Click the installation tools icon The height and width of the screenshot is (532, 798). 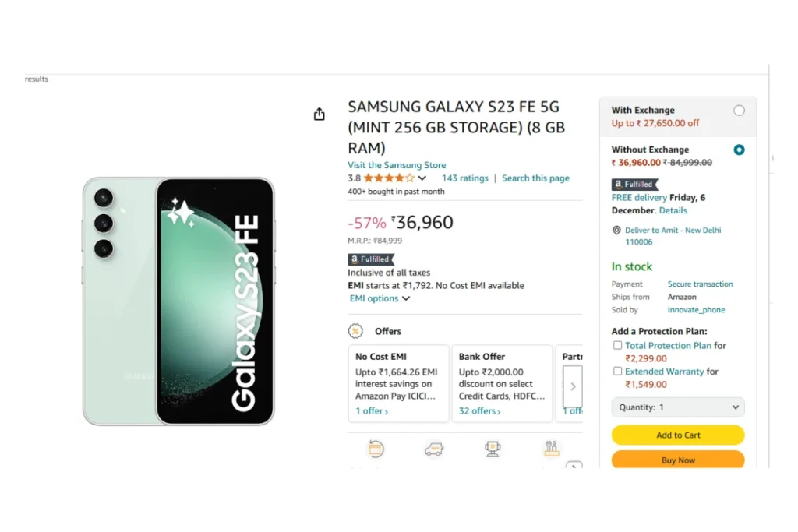tap(551, 448)
